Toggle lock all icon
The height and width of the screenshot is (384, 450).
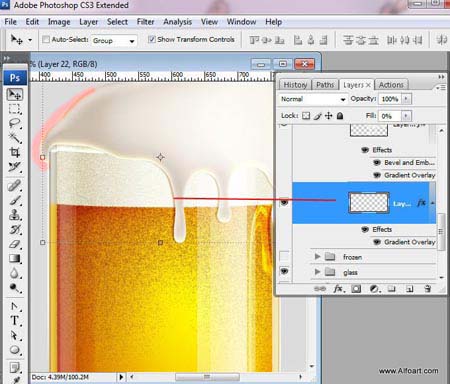[x=340, y=116]
